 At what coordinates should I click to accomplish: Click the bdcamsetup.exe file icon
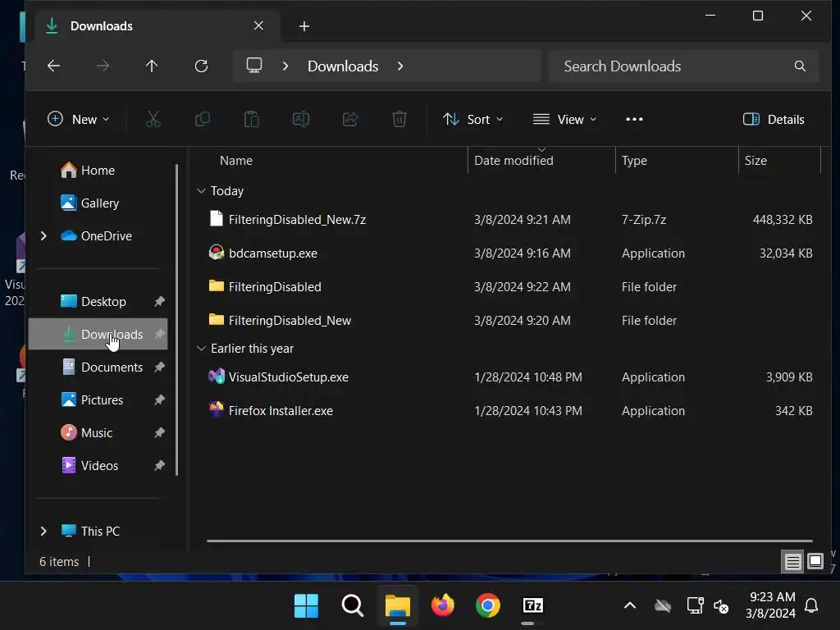[x=216, y=253]
